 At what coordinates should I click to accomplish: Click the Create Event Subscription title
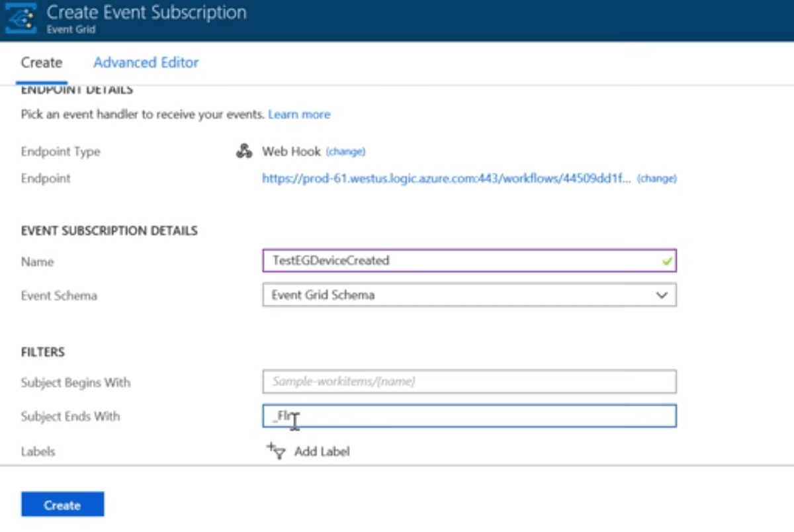[146, 13]
